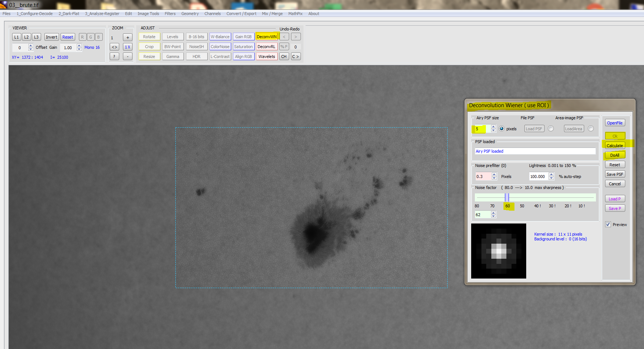644x349 pixels.
Task: Select the L2 viewer layer button
Action: pos(26,37)
